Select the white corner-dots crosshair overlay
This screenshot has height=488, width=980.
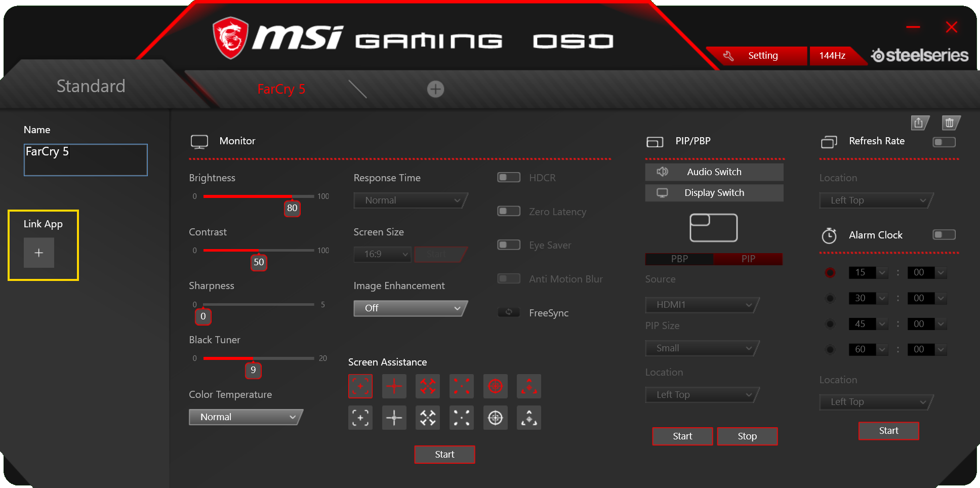tap(462, 418)
